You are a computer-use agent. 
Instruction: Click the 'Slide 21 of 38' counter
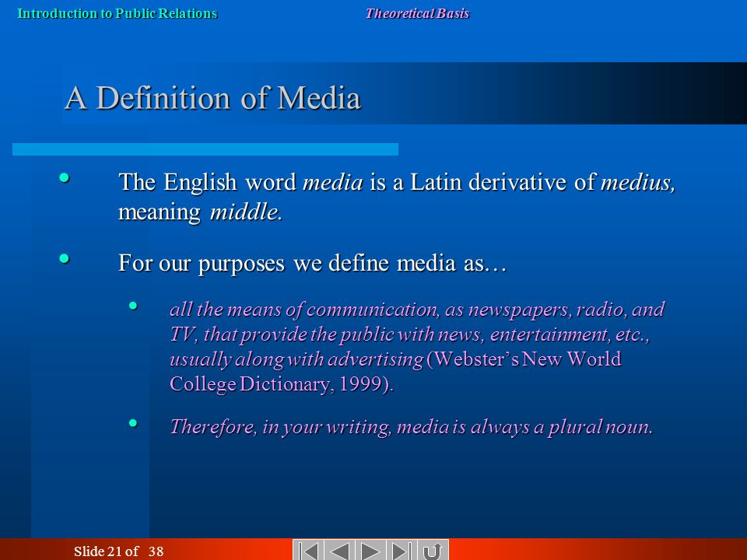(x=118, y=551)
